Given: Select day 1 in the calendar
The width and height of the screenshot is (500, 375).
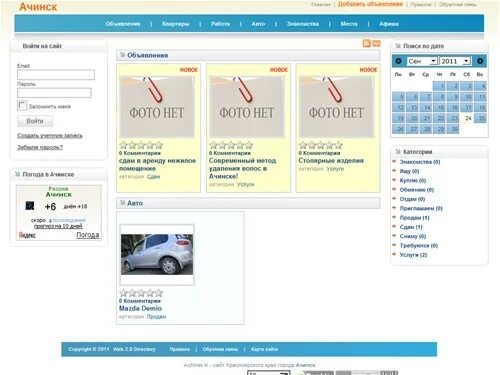Looking at the screenshot, I should point(439,86).
